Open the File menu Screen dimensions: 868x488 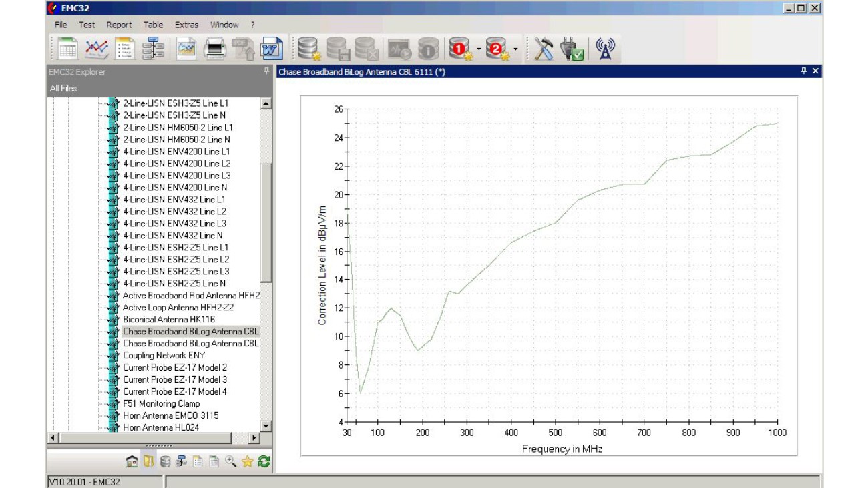click(x=61, y=25)
